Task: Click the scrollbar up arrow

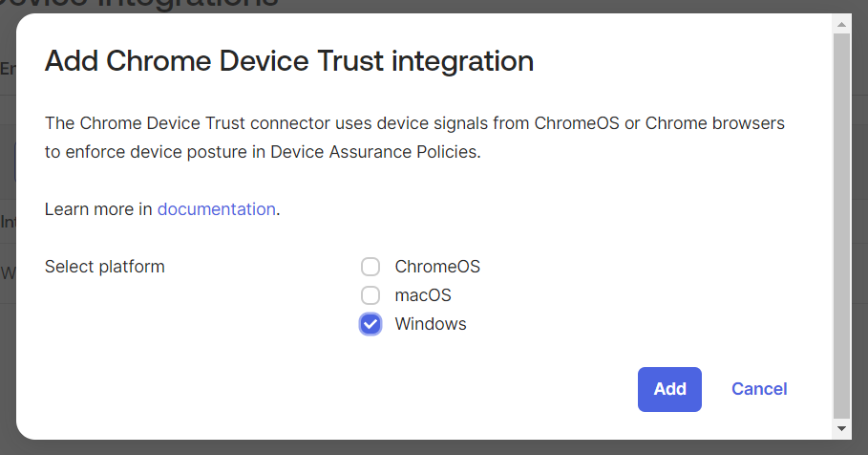Action: (x=841, y=23)
